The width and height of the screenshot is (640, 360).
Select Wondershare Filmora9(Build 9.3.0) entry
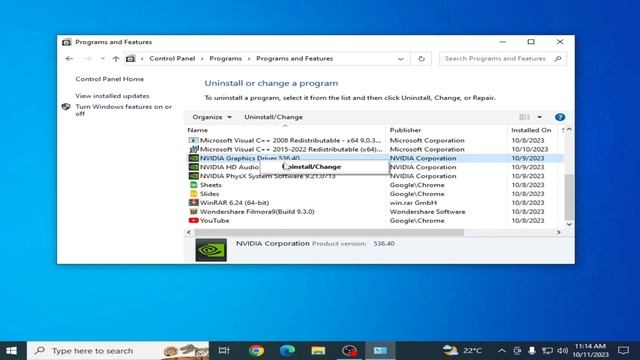(x=257, y=212)
